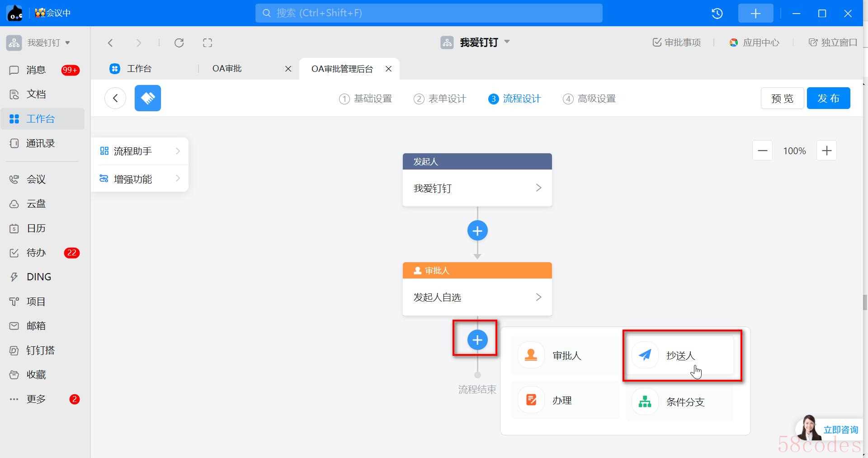Open 我爱钉钉 dropdown in the top center
This screenshot has width=868, height=458.
pos(475,42)
